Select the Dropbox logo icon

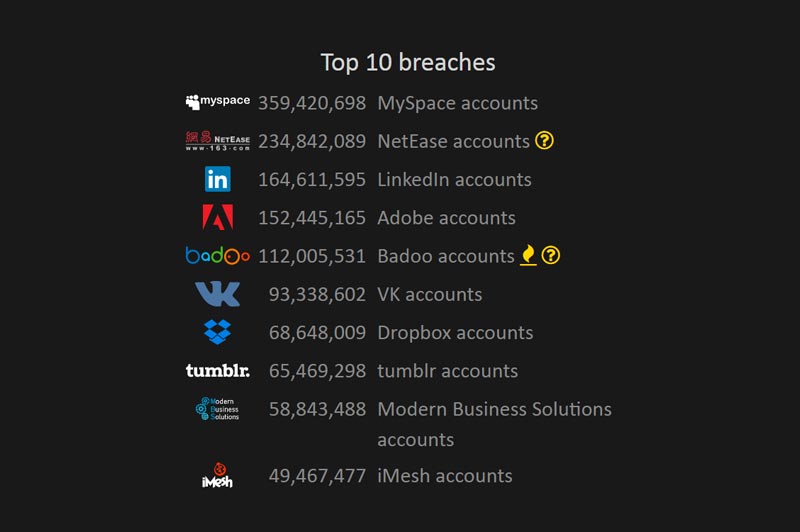[x=218, y=332]
